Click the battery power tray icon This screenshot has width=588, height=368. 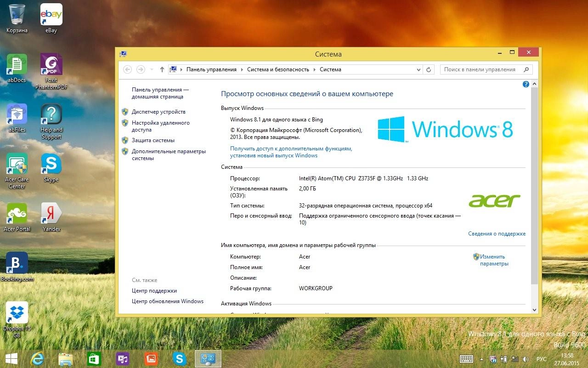[x=504, y=359]
